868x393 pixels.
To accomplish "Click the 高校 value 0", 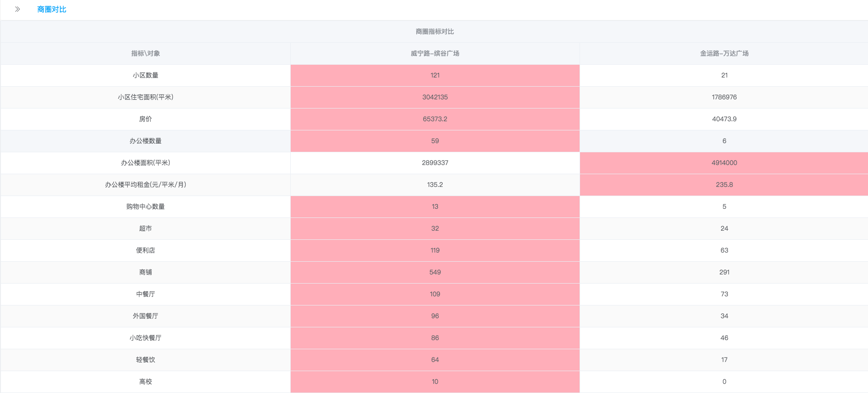I will click(724, 382).
